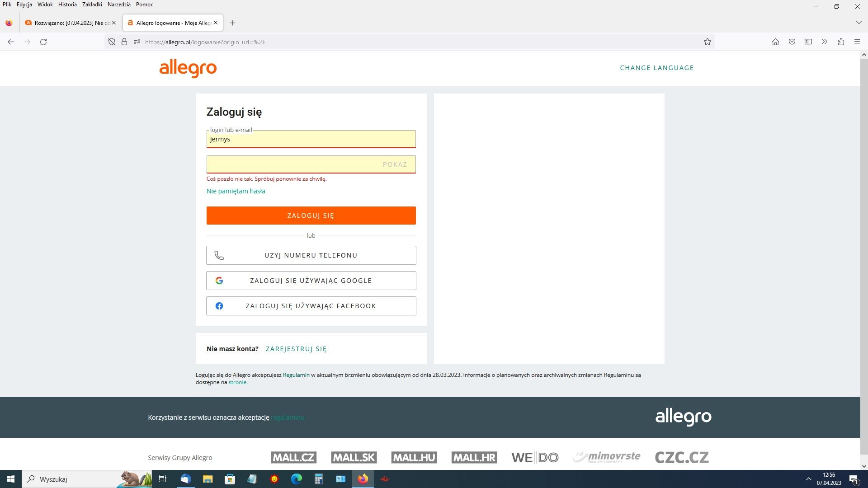868x488 pixels.
Task: Close the Rozwiązano tab
Action: tap(113, 23)
